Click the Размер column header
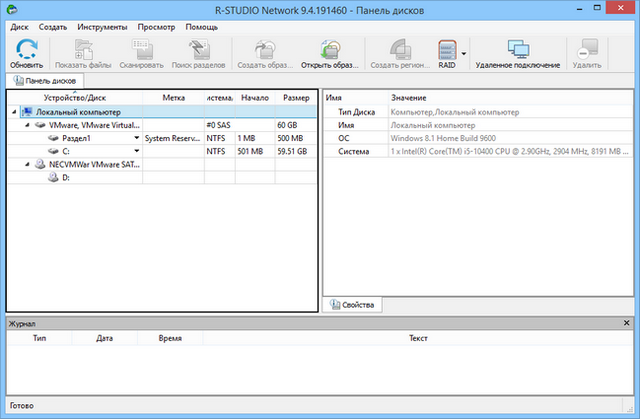Screen dimensions: 640x419 pyautogui.click(x=295, y=98)
